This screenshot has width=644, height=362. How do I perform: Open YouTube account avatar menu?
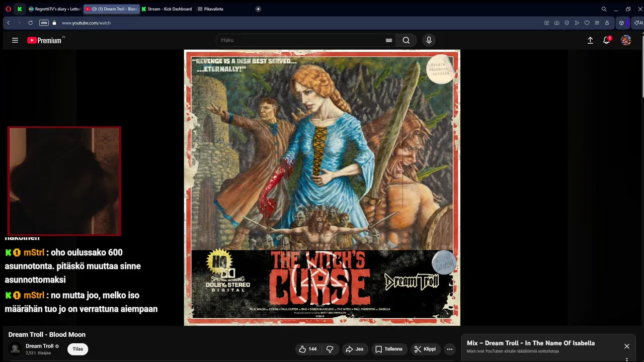(x=626, y=40)
